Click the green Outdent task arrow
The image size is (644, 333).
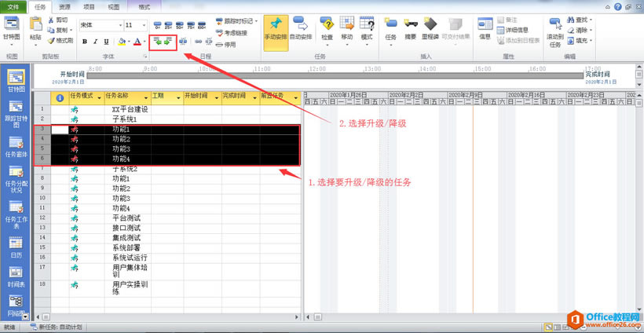pyautogui.click(x=158, y=41)
